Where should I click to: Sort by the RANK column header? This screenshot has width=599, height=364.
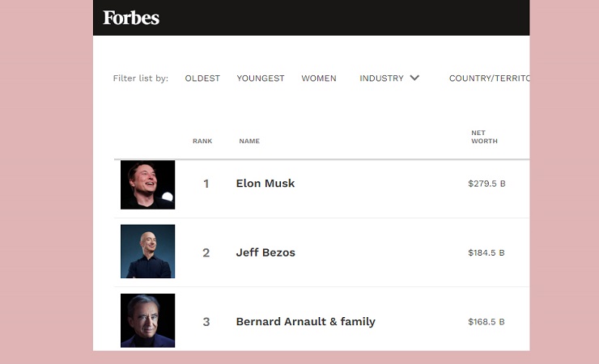point(202,142)
